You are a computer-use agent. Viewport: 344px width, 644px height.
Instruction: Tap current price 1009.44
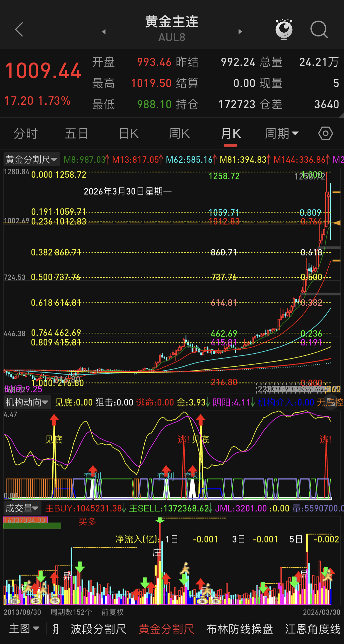click(43, 71)
